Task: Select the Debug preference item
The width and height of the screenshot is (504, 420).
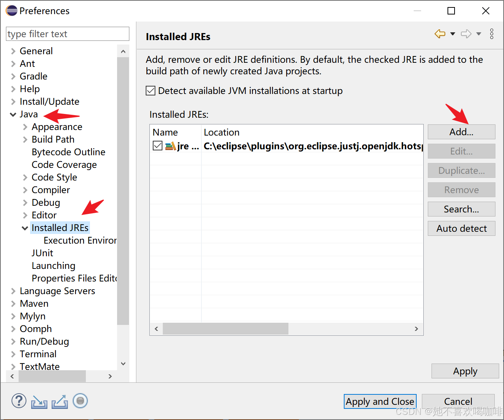Action: coord(46,203)
